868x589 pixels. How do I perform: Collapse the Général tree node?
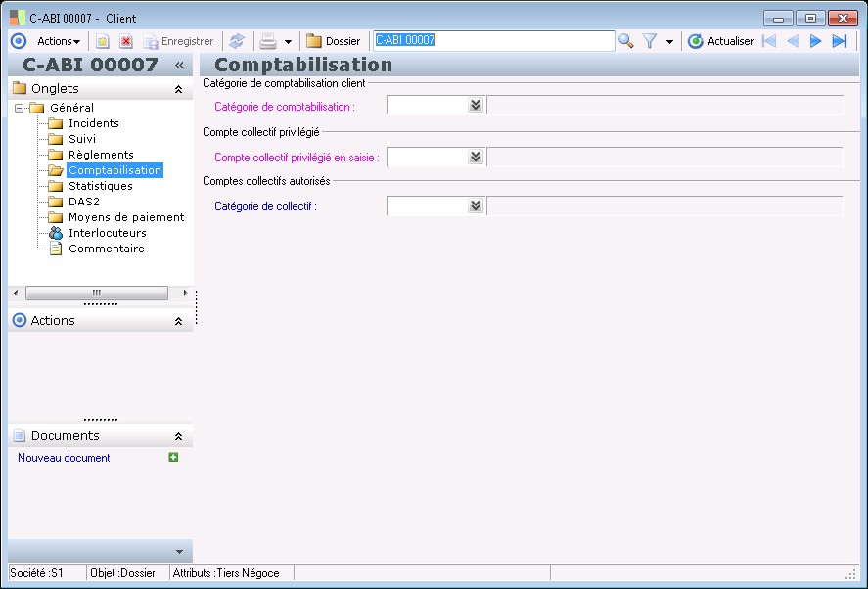[20, 108]
